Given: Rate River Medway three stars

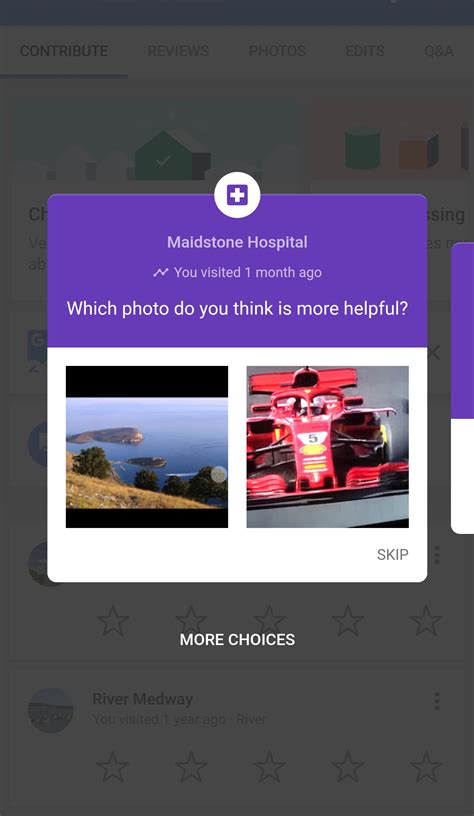Looking at the screenshot, I should click(269, 767).
